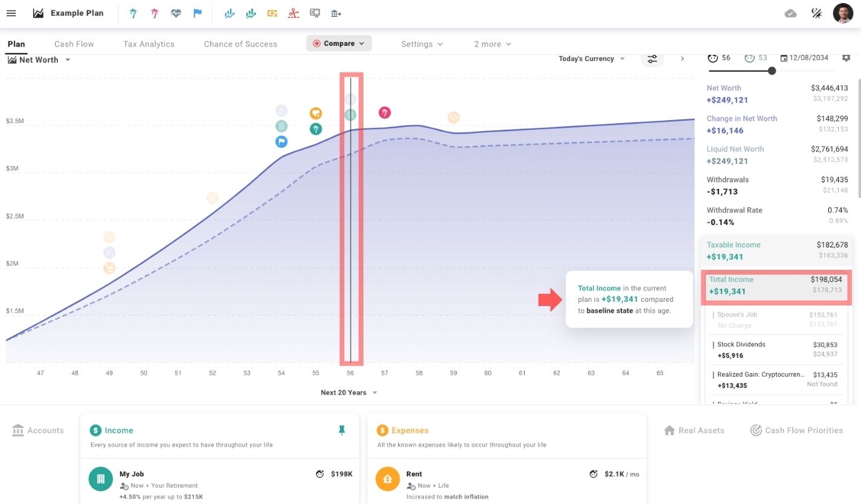The height and width of the screenshot is (504, 861).
Task: Pin the Income card with pin icon
Action: tap(342, 430)
